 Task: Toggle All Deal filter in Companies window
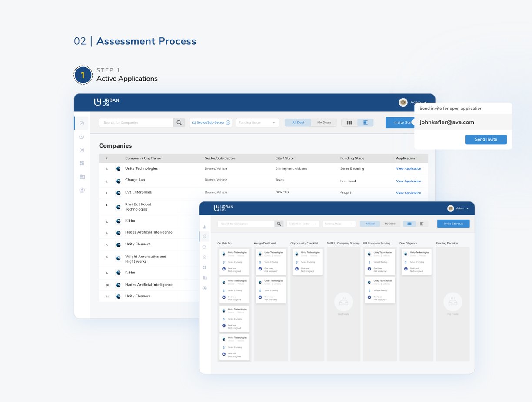298,123
